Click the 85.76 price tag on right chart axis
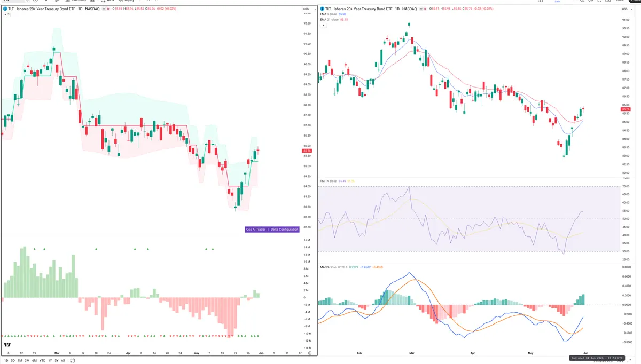 click(x=627, y=109)
